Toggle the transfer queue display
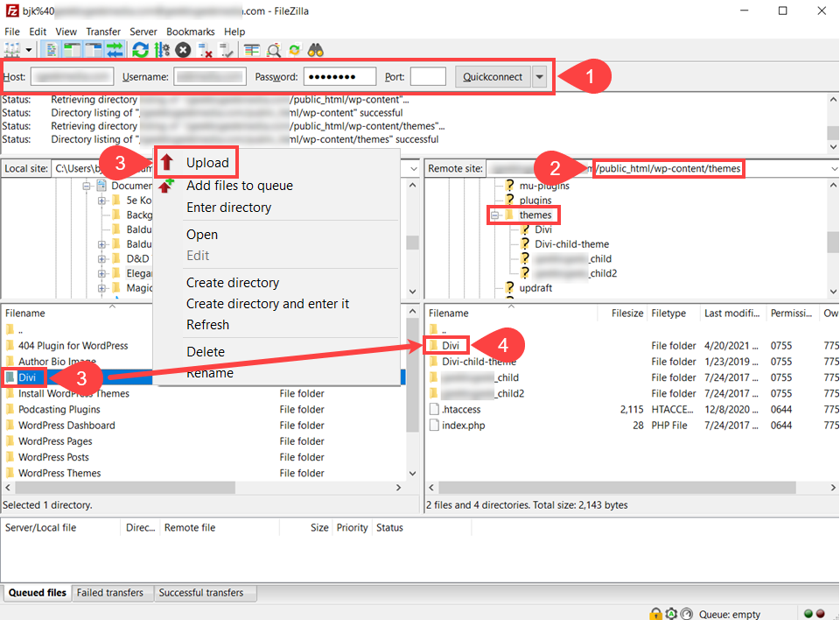Image resolution: width=840 pixels, height=620 pixels. pos(114,50)
